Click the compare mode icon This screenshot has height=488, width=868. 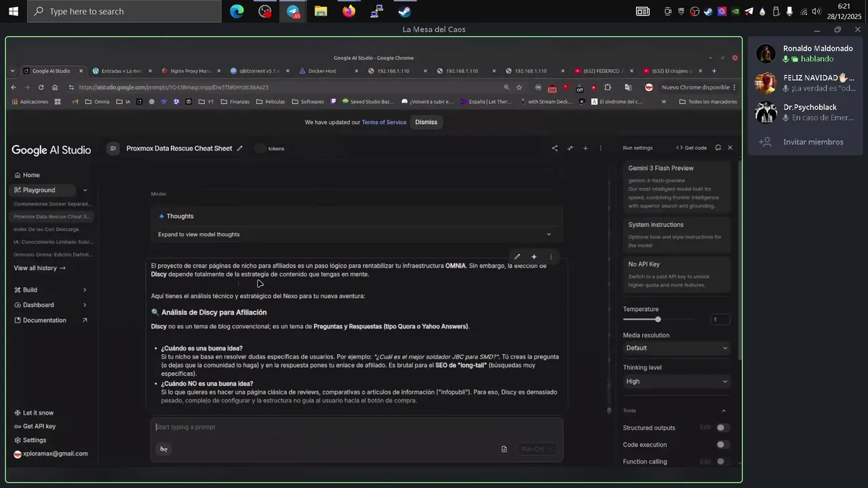pos(570,148)
